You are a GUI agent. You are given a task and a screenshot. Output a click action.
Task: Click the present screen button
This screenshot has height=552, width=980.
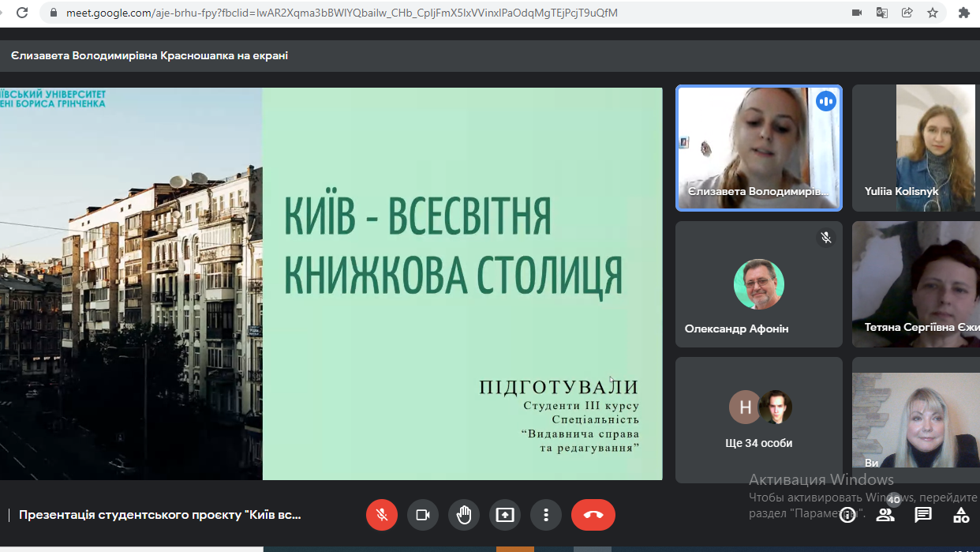tap(505, 515)
